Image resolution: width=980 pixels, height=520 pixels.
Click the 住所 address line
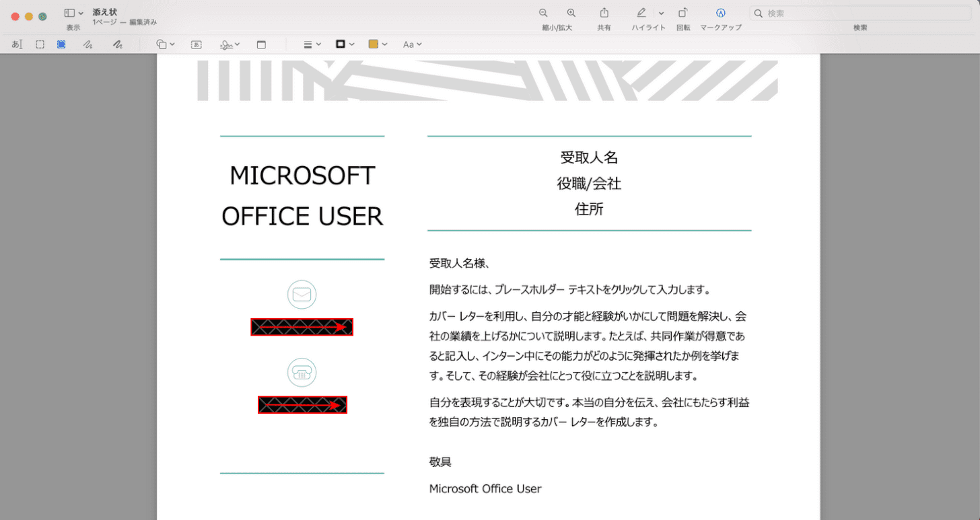(x=589, y=209)
